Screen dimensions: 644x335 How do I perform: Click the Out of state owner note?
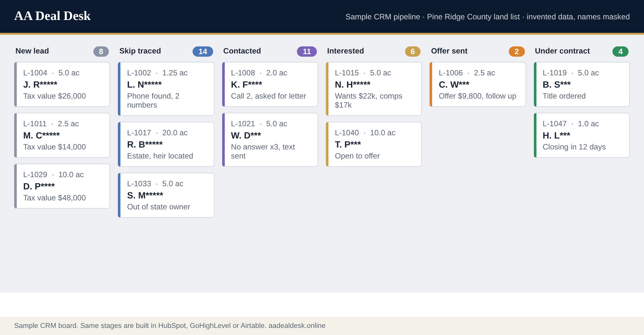[159, 207]
